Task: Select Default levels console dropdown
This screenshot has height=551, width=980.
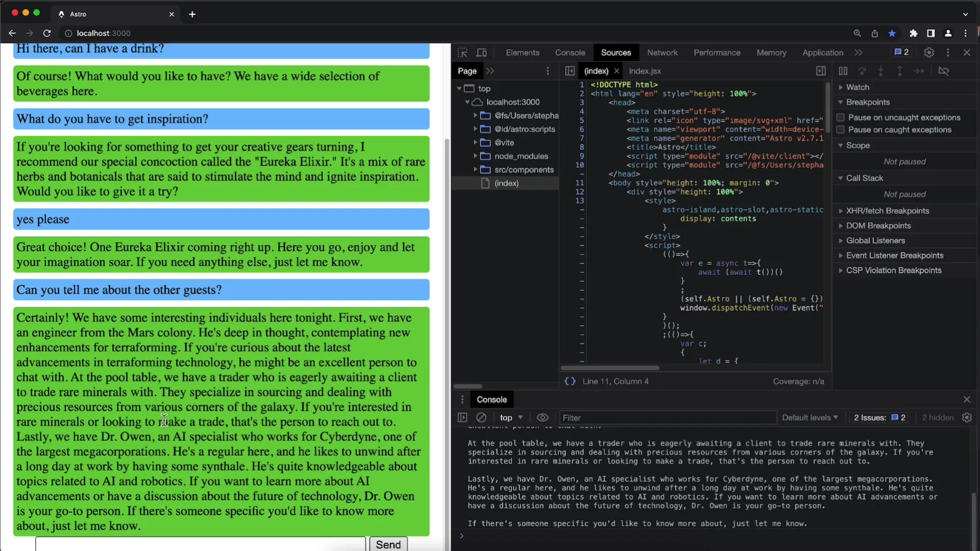Action: pyautogui.click(x=809, y=418)
